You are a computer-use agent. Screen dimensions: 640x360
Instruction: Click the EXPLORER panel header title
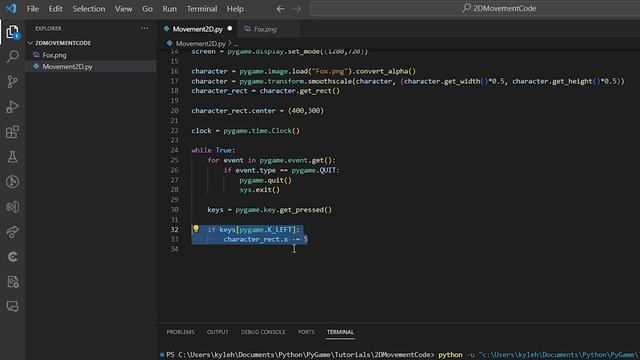click(48, 29)
